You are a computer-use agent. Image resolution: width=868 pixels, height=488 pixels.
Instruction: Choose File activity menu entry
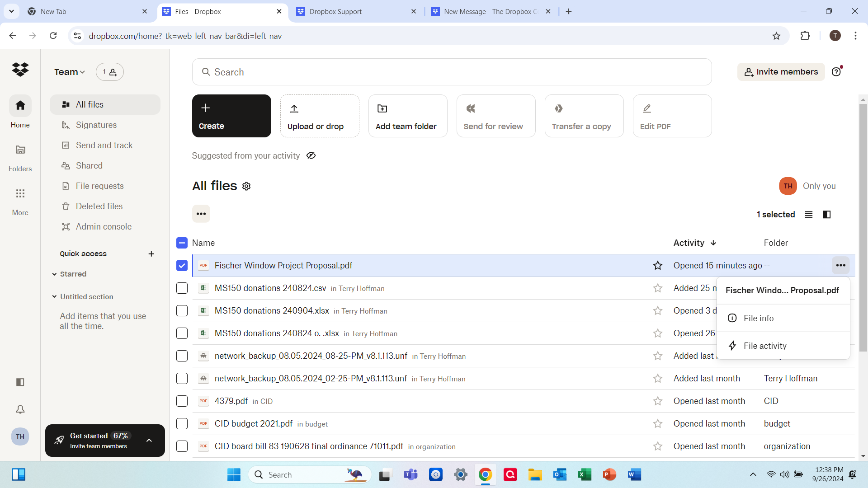pyautogui.click(x=765, y=346)
